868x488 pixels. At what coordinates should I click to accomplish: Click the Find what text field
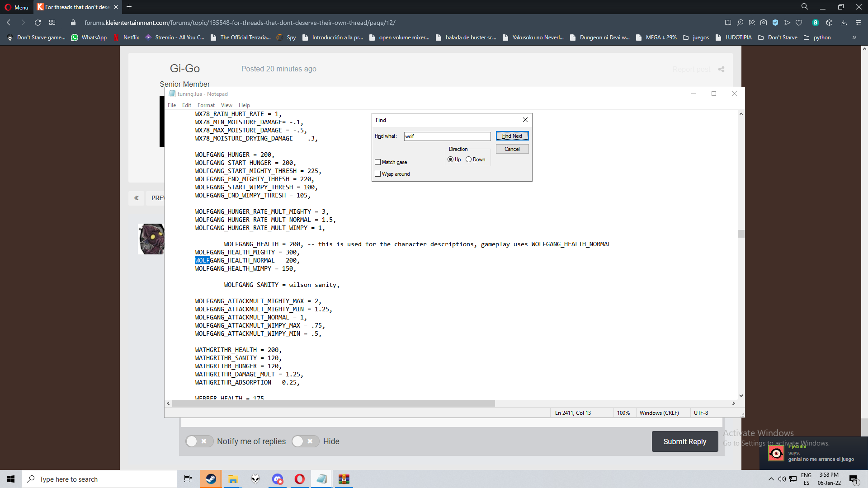[447, 136]
